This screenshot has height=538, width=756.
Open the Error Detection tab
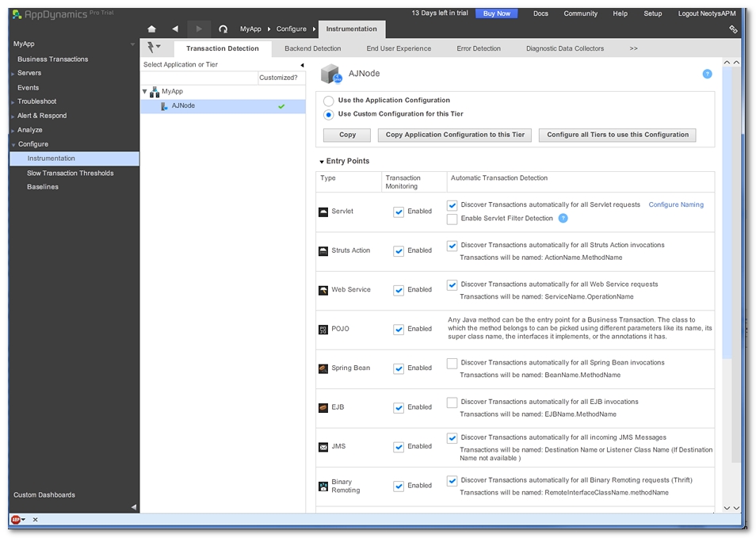click(479, 48)
